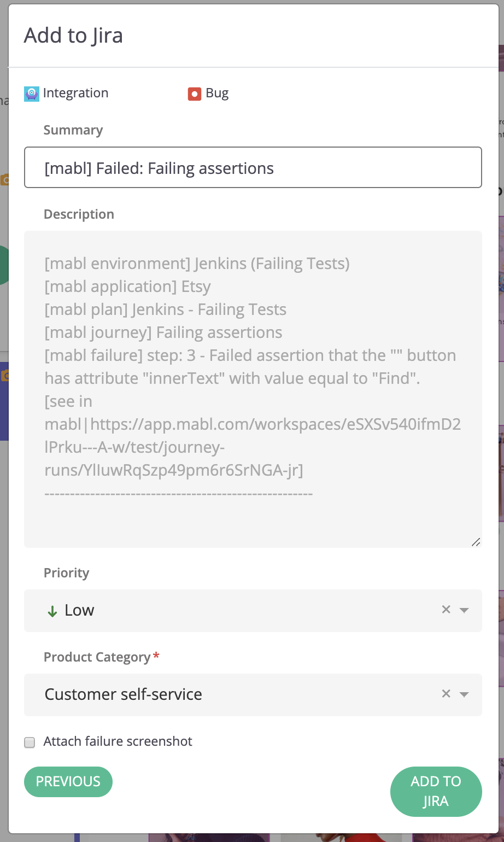
Task: Click the Product Category field label
Action: point(97,657)
